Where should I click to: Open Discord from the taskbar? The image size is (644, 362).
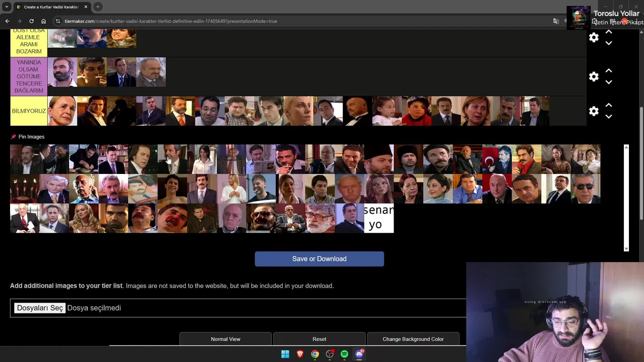[359, 354]
